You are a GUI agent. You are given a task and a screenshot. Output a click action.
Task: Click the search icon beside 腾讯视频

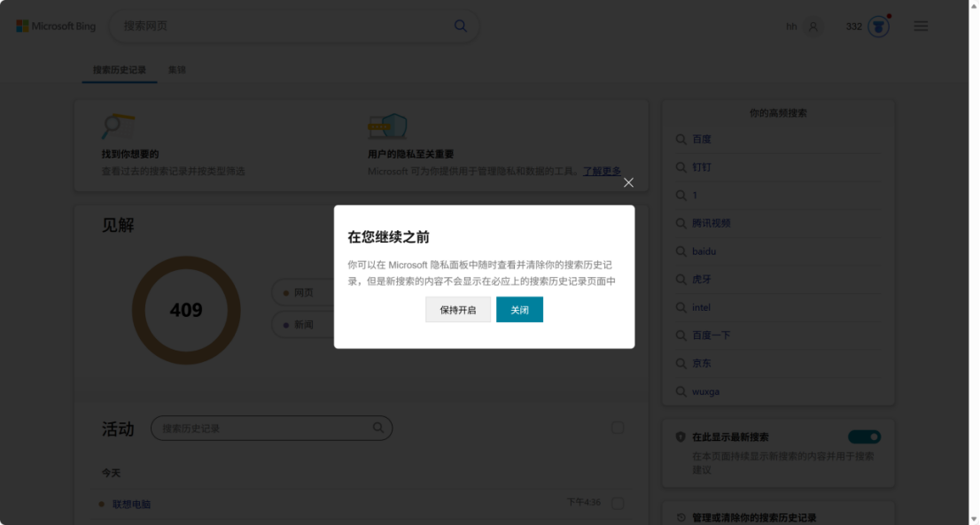click(x=681, y=223)
